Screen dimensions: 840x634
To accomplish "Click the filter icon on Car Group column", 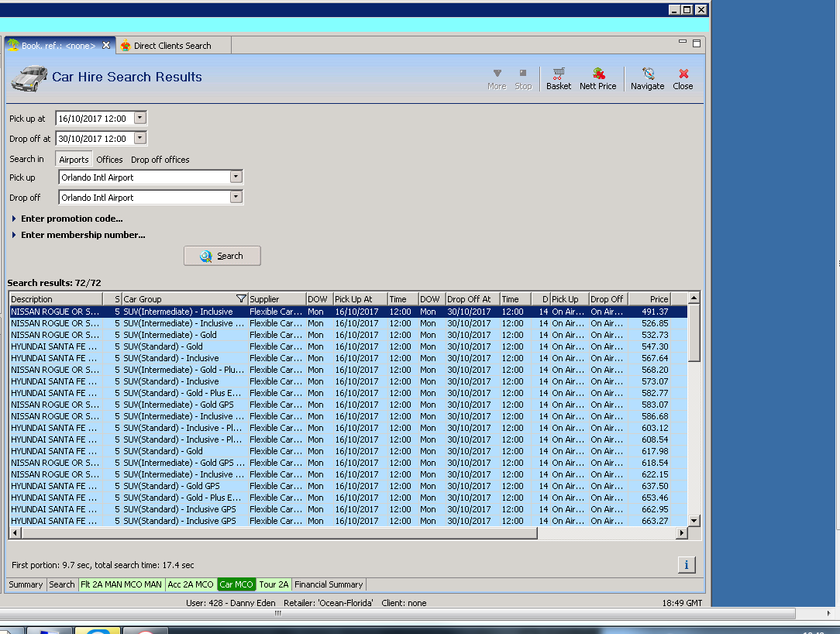I will click(x=241, y=299).
